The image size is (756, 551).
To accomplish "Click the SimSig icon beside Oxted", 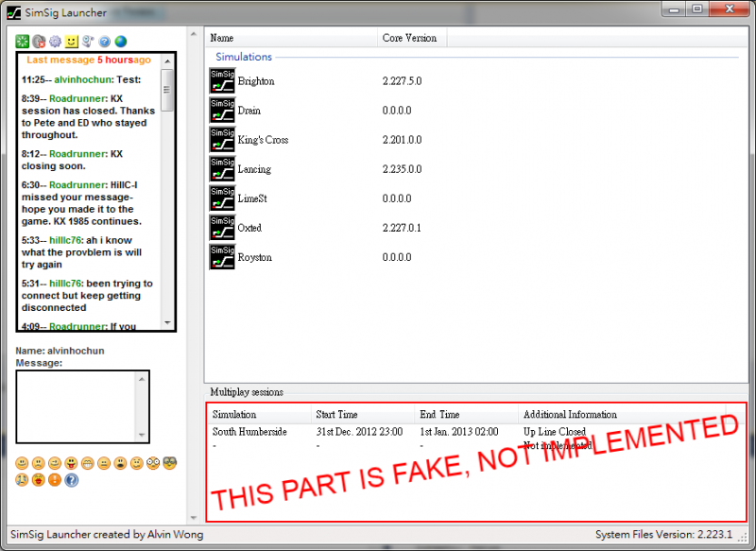I will 222,228.
